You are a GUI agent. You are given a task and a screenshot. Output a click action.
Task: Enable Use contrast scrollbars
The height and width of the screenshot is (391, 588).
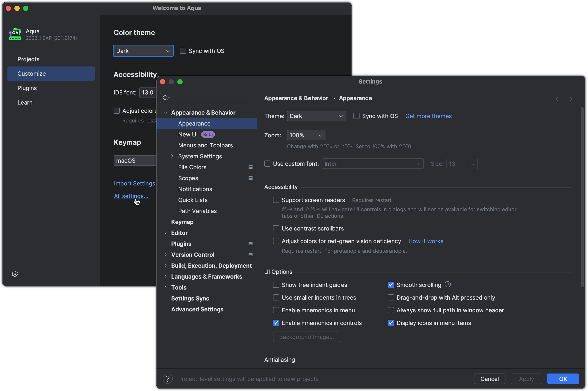click(276, 229)
